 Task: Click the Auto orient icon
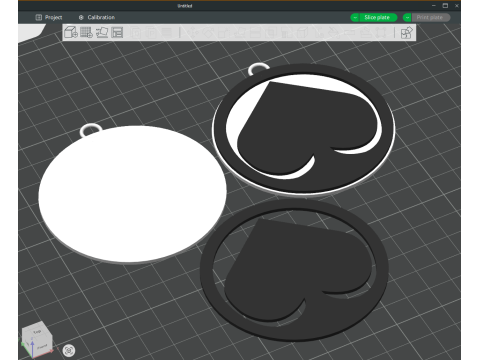(102, 32)
